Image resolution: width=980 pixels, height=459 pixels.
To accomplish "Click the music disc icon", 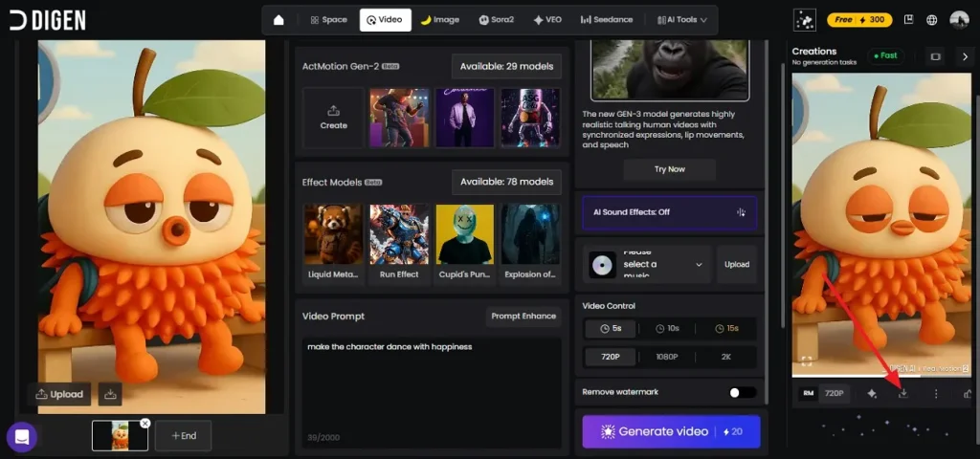I will click(x=603, y=265).
